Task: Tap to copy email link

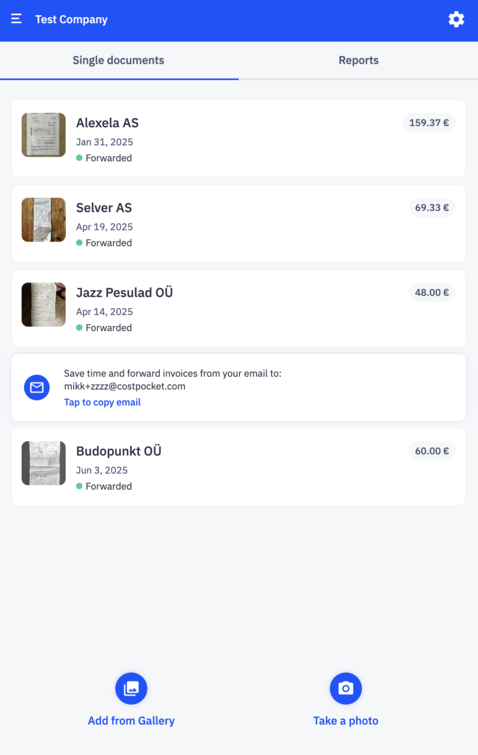Action: (102, 402)
